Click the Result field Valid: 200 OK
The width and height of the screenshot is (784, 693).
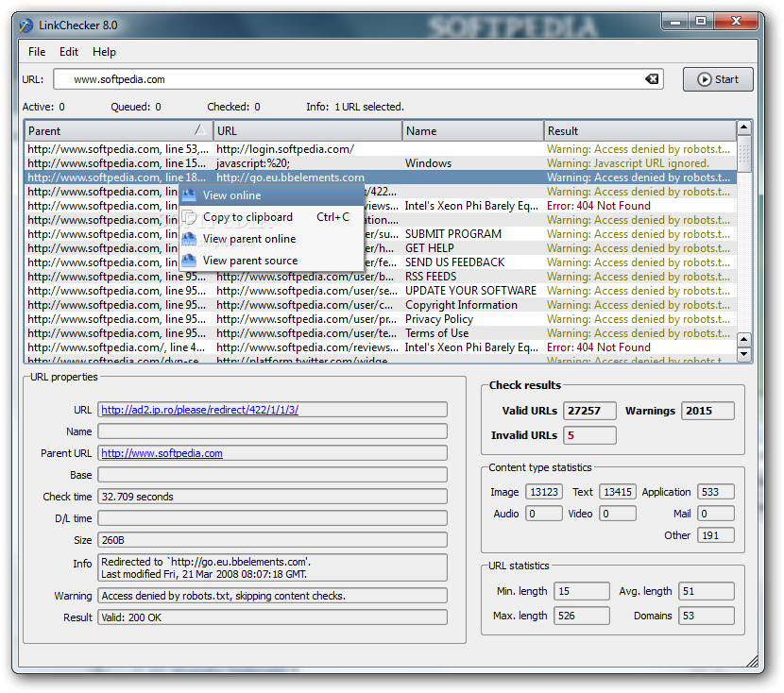click(272, 617)
